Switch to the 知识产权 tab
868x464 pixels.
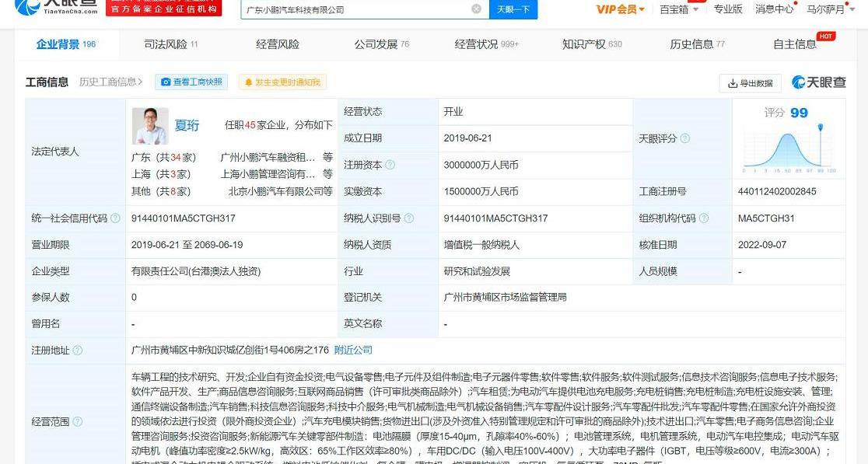[x=592, y=44]
